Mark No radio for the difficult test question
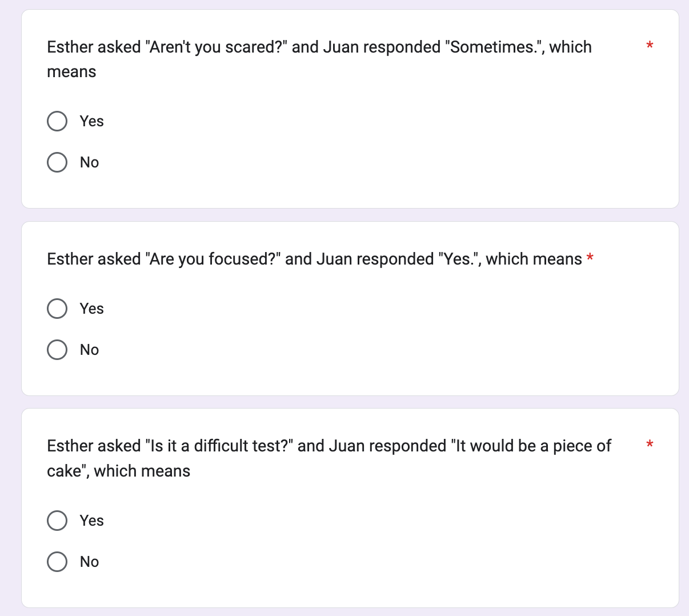Screen dimensions: 689x616 coord(57,562)
